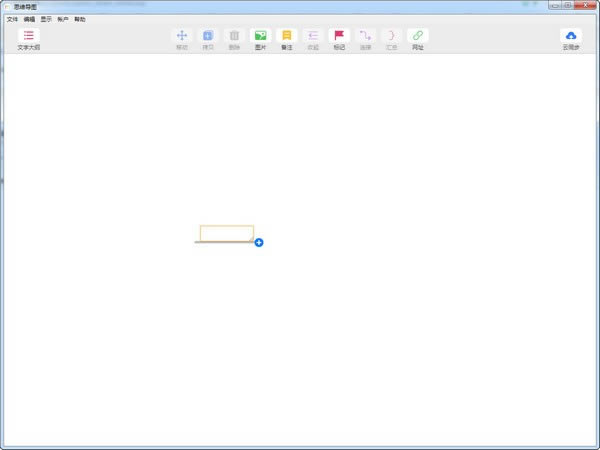The height and width of the screenshot is (450, 600).
Task: Click the summary bracket (汇总) icon
Action: click(391, 36)
